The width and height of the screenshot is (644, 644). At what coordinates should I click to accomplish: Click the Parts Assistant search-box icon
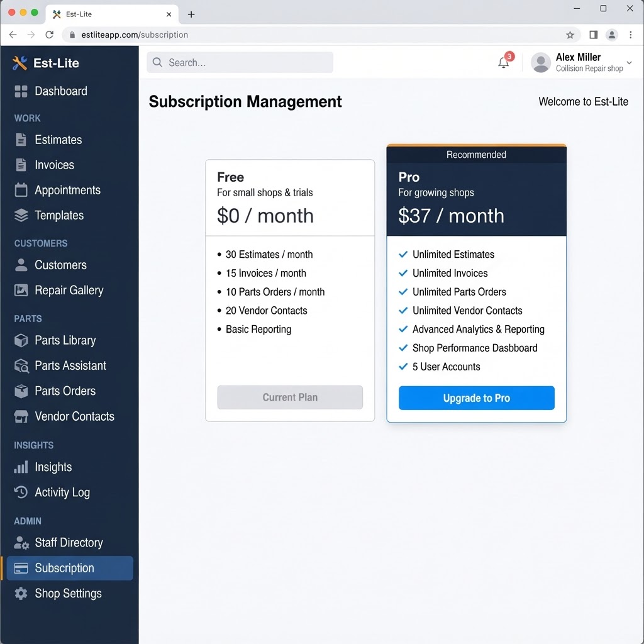pyautogui.click(x=21, y=365)
